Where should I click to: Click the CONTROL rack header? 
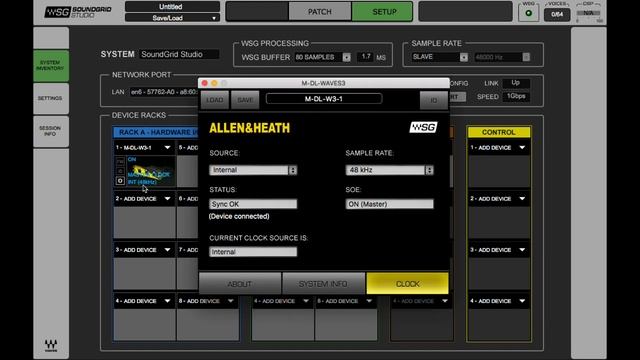tap(499, 132)
